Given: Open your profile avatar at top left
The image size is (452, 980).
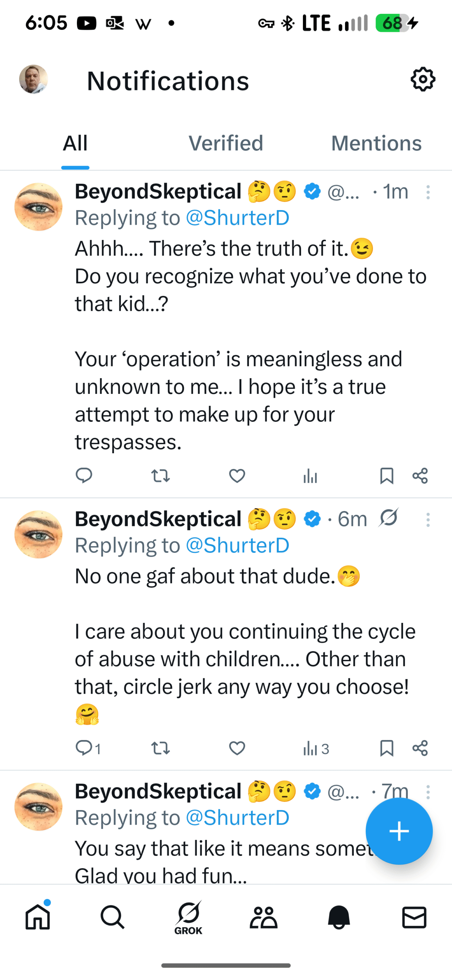Looking at the screenshot, I should tap(34, 80).
